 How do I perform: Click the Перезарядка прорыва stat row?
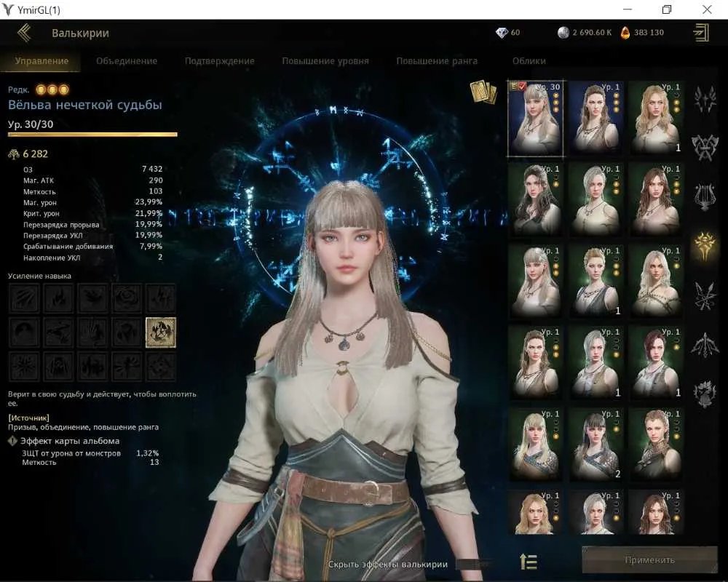click(x=93, y=225)
